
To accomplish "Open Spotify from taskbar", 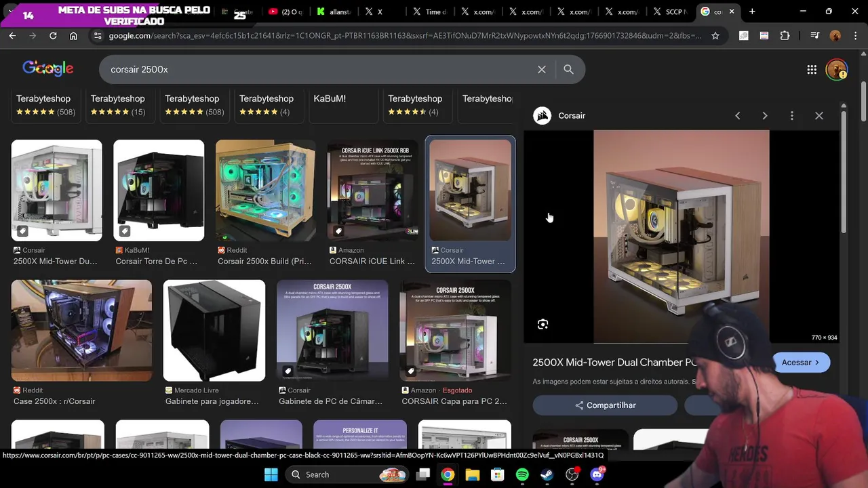I will pos(522,474).
